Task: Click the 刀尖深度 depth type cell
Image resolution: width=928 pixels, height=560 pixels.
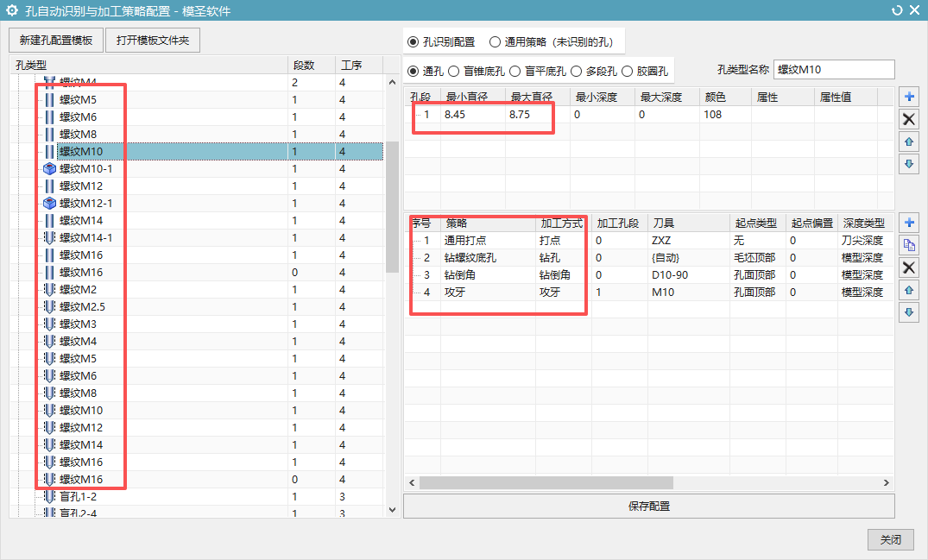Action: tap(865, 240)
